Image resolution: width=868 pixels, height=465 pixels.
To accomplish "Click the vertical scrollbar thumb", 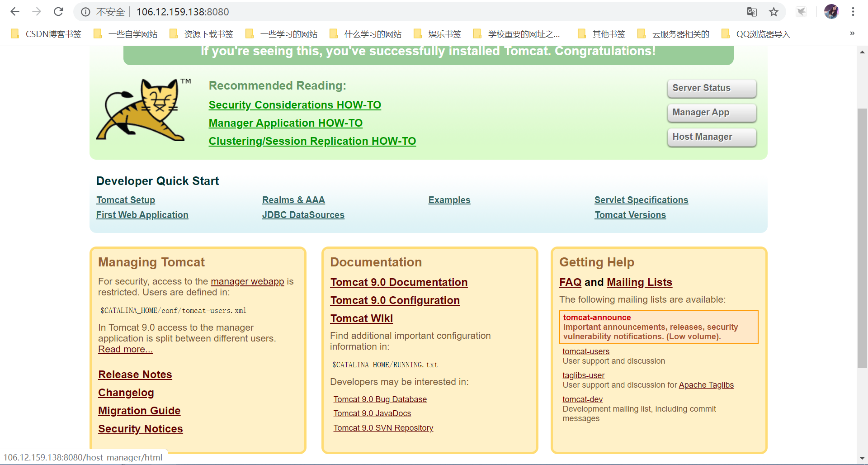I will click(862, 238).
